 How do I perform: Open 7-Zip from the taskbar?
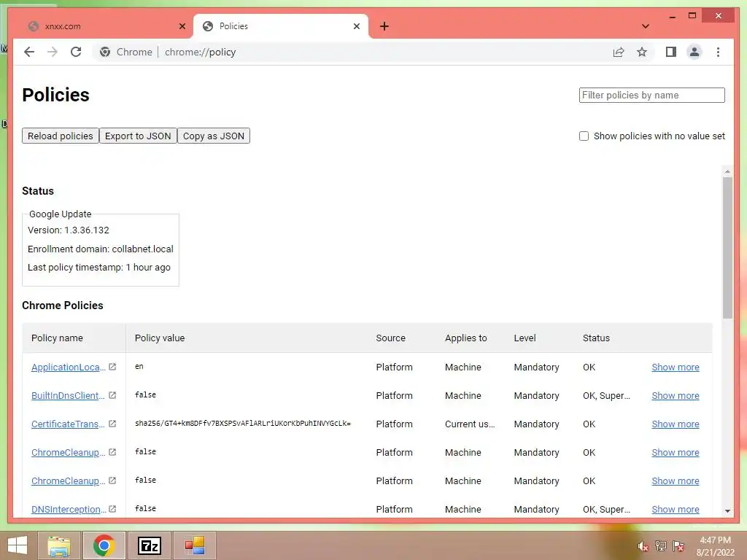[x=150, y=545]
